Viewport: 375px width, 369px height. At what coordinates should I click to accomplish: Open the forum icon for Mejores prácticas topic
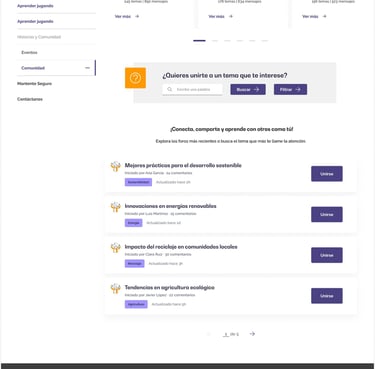click(x=116, y=166)
